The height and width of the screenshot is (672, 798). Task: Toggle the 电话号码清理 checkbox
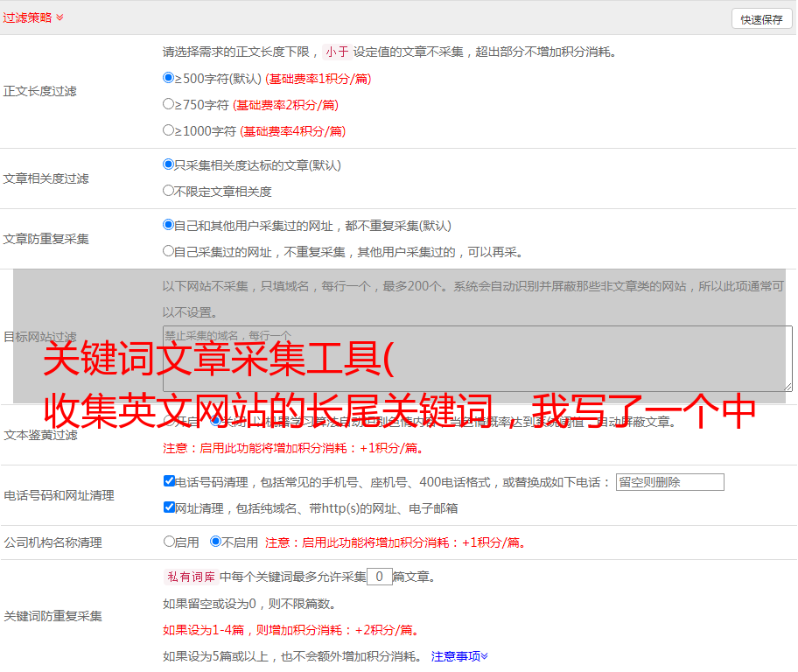click(170, 481)
